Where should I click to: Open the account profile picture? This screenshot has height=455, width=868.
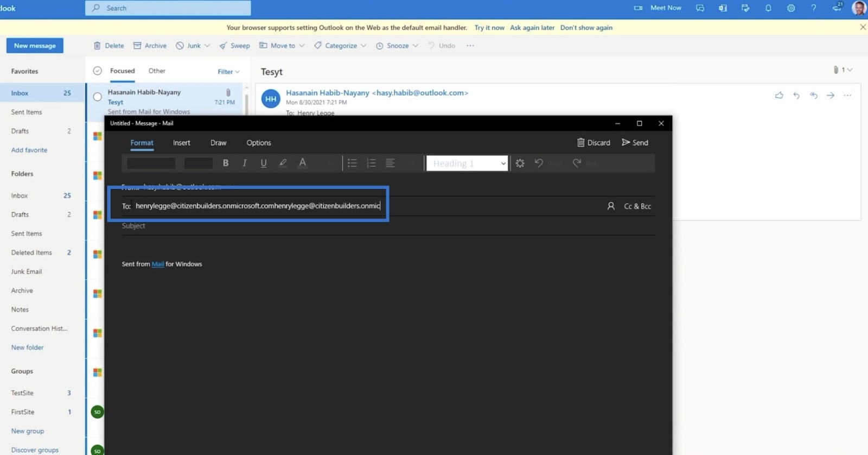point(859,8)
